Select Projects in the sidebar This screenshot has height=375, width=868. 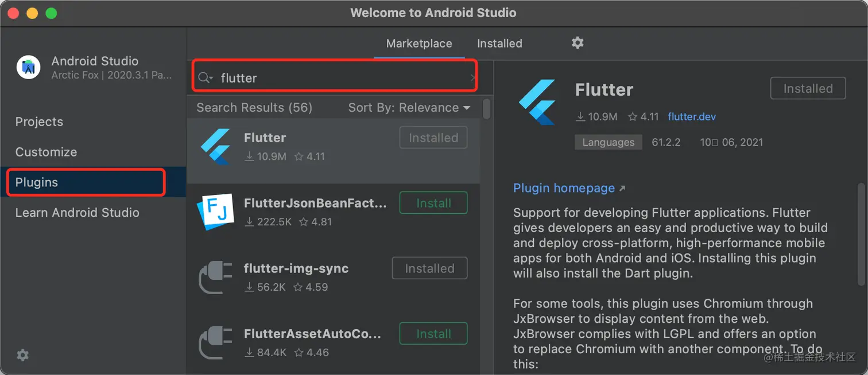[x=39, y=122]
